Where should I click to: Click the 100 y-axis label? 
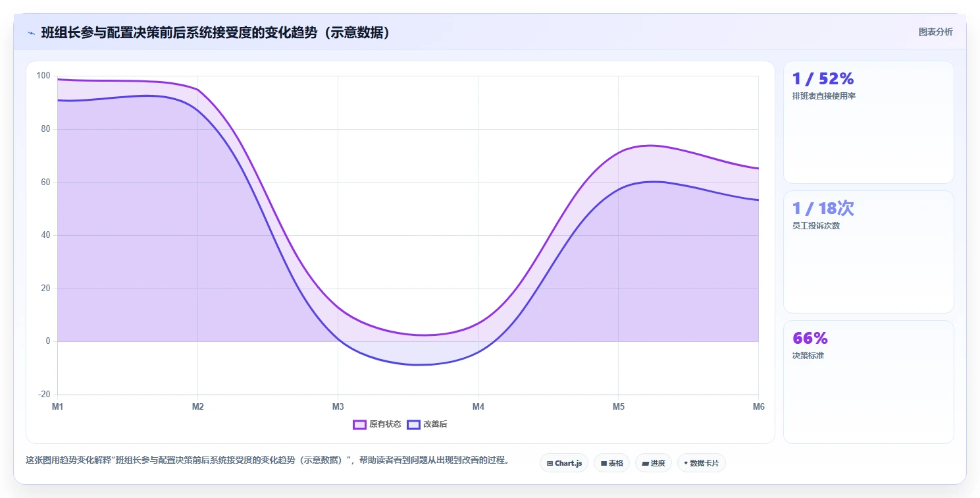(43, 76)
